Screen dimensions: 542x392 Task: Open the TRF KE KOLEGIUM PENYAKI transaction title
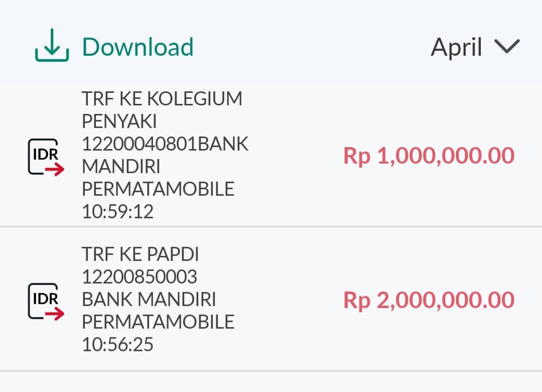pos(162,99)
